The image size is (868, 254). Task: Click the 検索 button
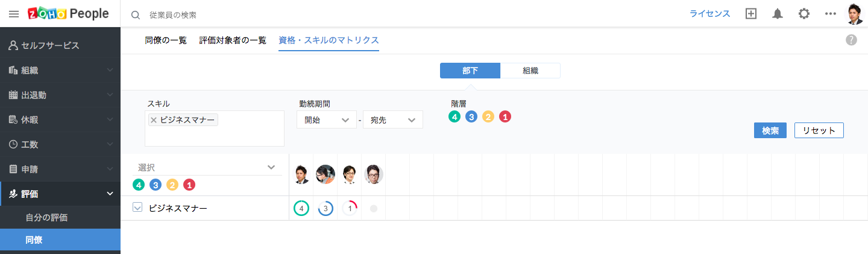click(x=770, y=130)
